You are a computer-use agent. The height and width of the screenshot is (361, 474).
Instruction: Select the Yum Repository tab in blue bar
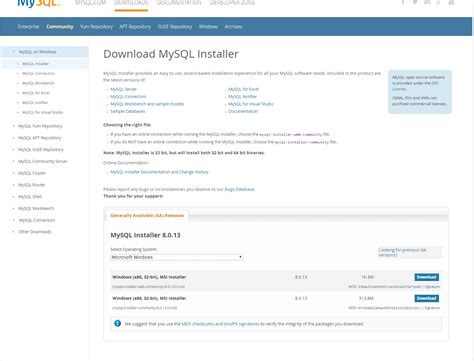[96, 27]
